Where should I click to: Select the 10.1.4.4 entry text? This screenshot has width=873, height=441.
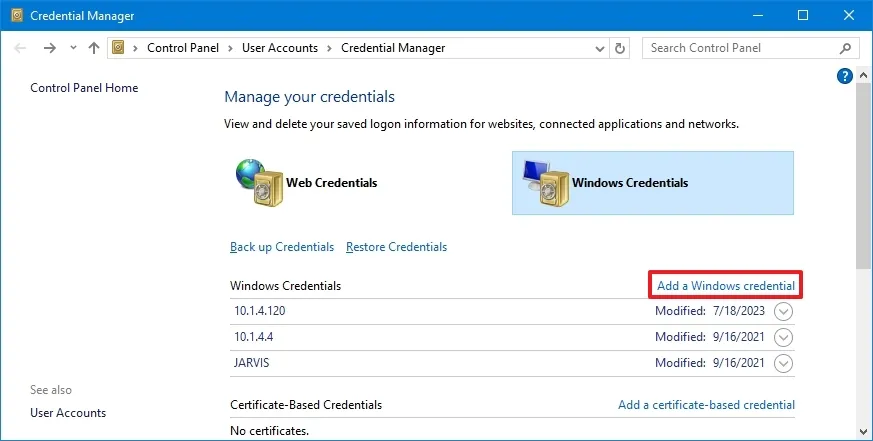tap(253, 337)
